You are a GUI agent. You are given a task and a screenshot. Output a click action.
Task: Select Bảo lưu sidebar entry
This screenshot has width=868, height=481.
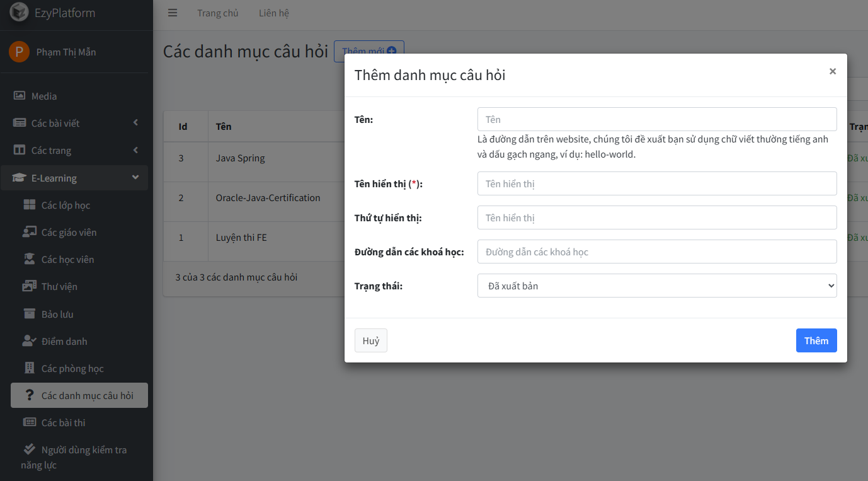tap(57, 314)
